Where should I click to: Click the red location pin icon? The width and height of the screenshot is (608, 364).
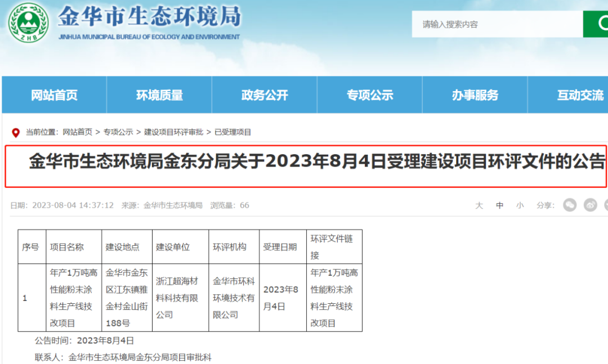(16, 133)
